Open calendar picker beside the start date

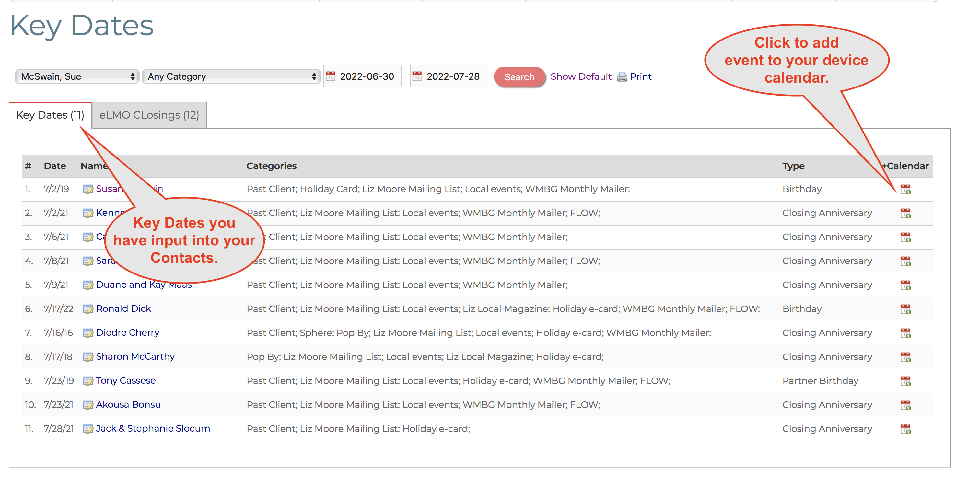tap(332, 76)
